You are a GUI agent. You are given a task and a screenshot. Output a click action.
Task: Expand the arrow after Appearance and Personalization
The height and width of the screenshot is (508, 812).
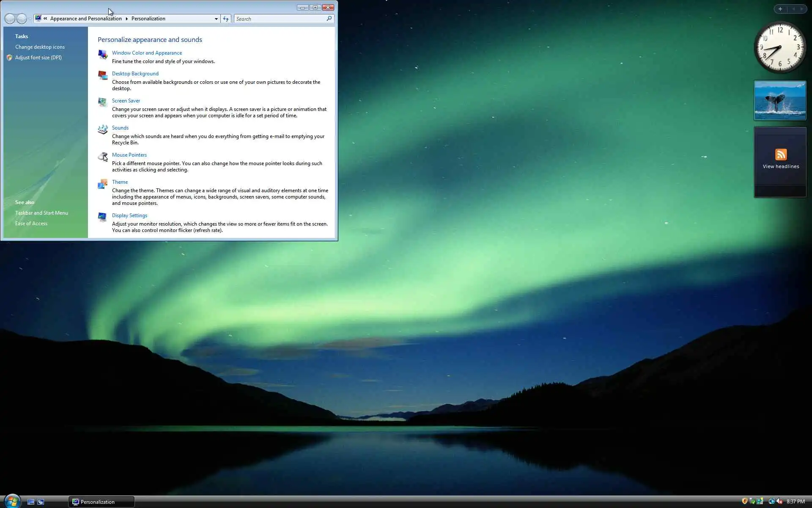pos(126,19)
